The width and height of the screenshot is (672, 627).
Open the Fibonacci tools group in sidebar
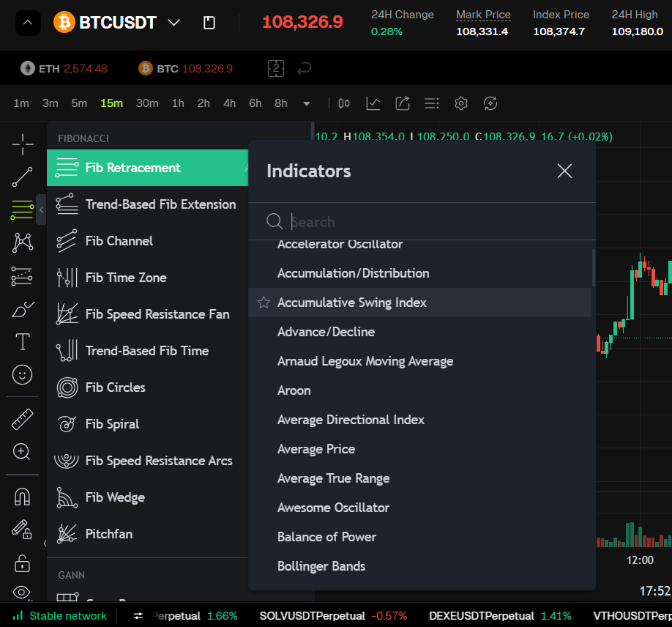tap(22, 210)
